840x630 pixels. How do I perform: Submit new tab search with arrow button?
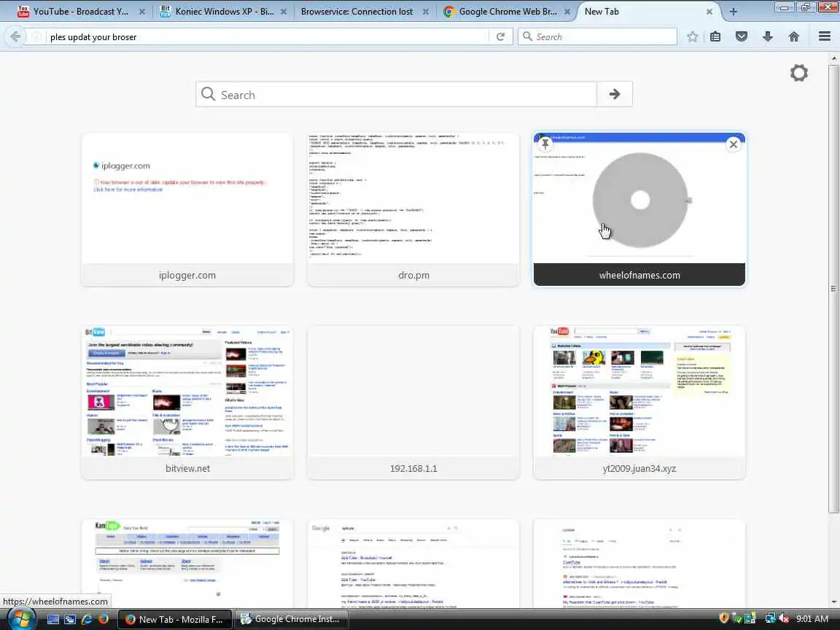615,94
